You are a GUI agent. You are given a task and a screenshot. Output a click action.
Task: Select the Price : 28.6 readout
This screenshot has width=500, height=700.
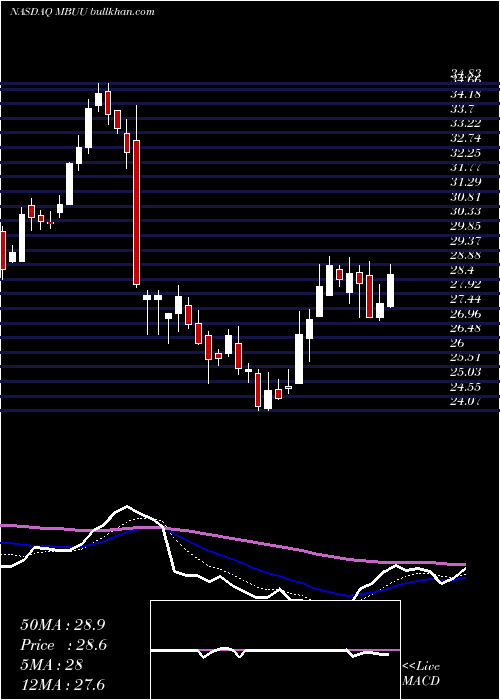coord(63,645)
